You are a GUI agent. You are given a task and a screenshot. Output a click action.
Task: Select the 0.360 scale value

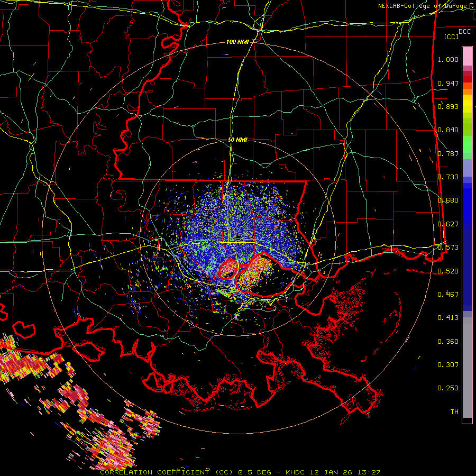click(x=448, y=342)
